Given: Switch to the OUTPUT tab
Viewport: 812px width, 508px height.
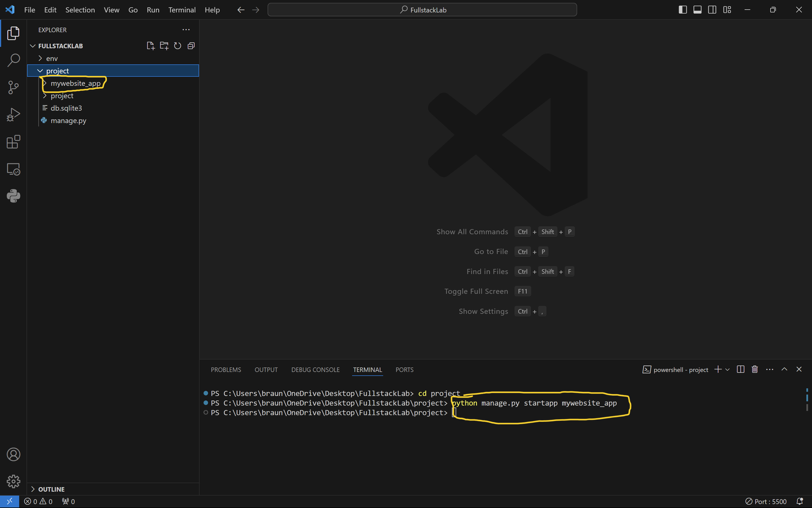Looking at the screenshot, I should pyautogui.click(x=266, y=370).
